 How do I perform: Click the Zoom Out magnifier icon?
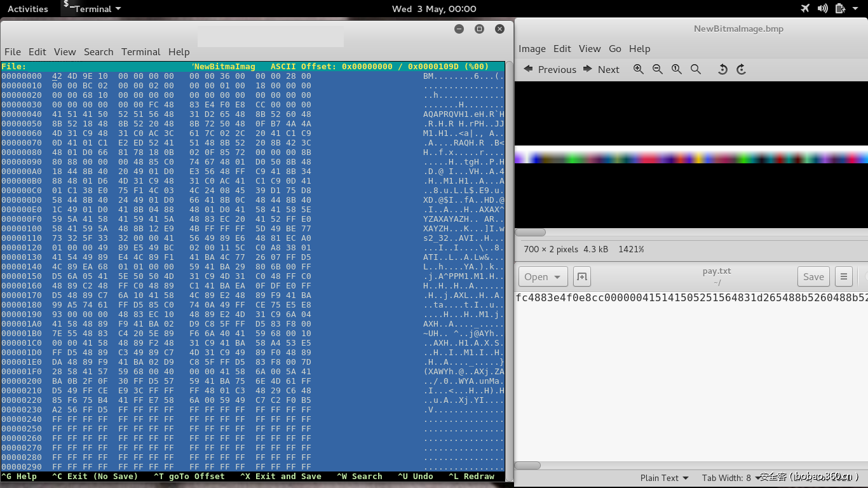click(x=658, y=69)
